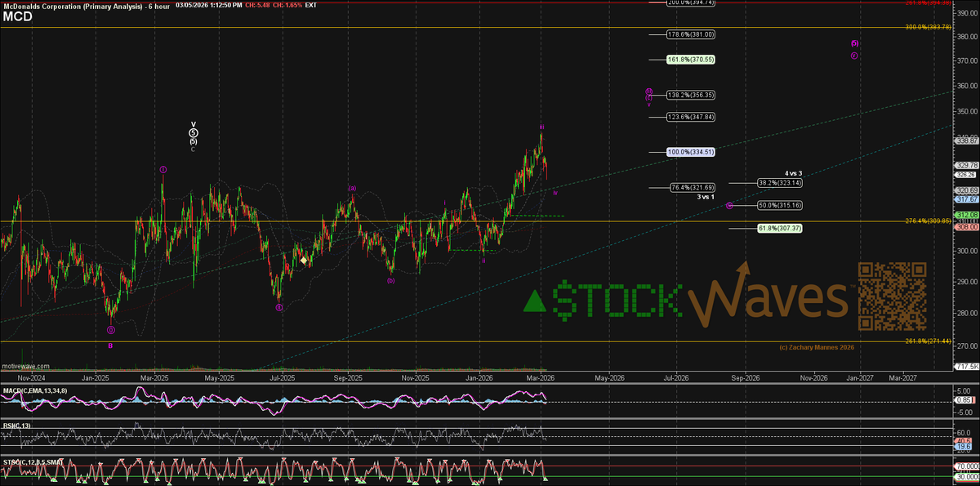Click the 03/05/2026 1:12:50 PM timestamp
The height and width of the screenshot is (486, 980).
tap(207, 4)
